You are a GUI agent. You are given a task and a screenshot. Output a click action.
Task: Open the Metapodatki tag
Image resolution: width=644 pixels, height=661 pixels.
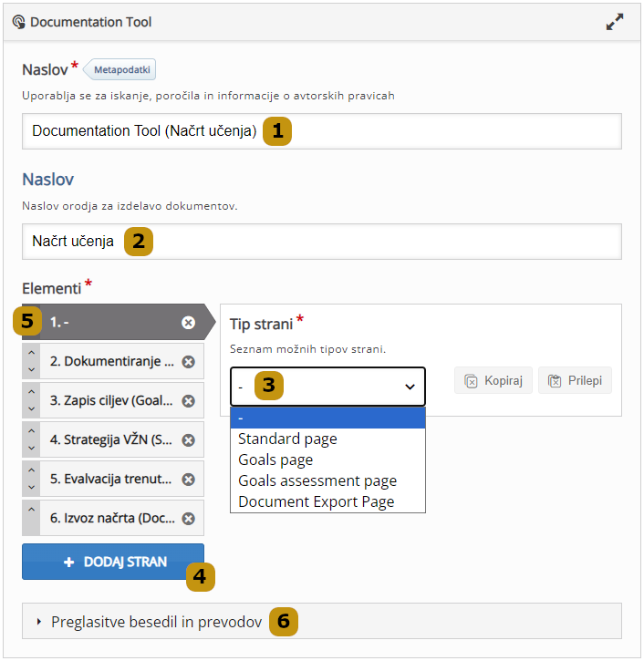119,69
